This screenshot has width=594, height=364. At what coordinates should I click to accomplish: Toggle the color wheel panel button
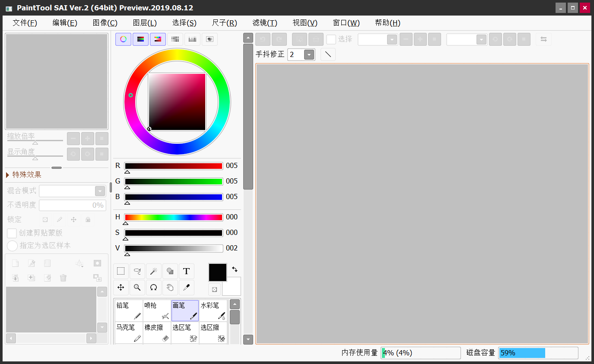pos(123,39)
